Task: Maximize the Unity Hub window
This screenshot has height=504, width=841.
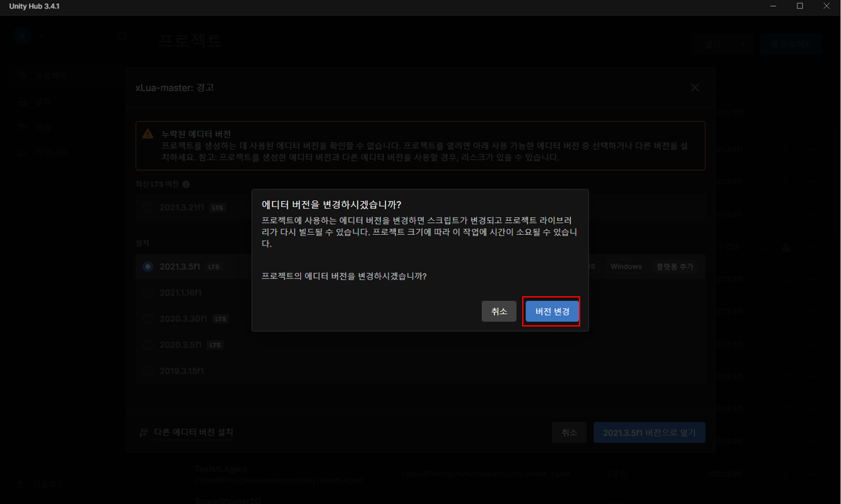Action: 799,6
